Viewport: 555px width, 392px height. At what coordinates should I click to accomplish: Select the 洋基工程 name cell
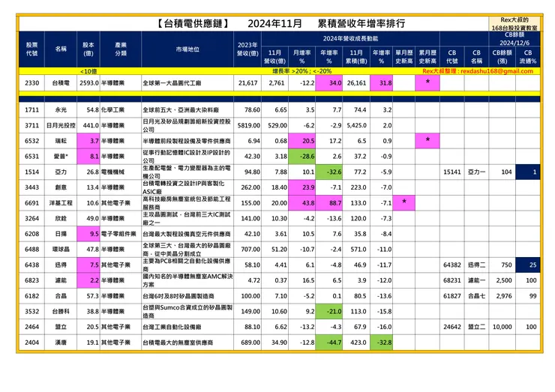coord(61,202)
